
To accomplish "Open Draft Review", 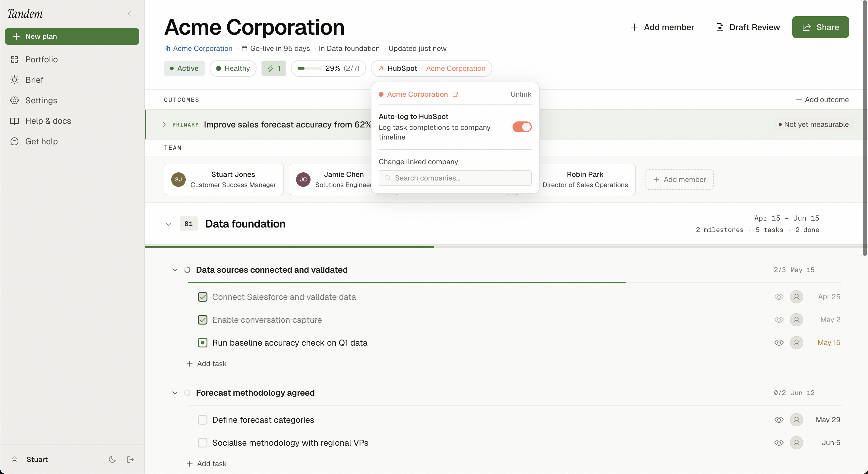I will 748,27.
